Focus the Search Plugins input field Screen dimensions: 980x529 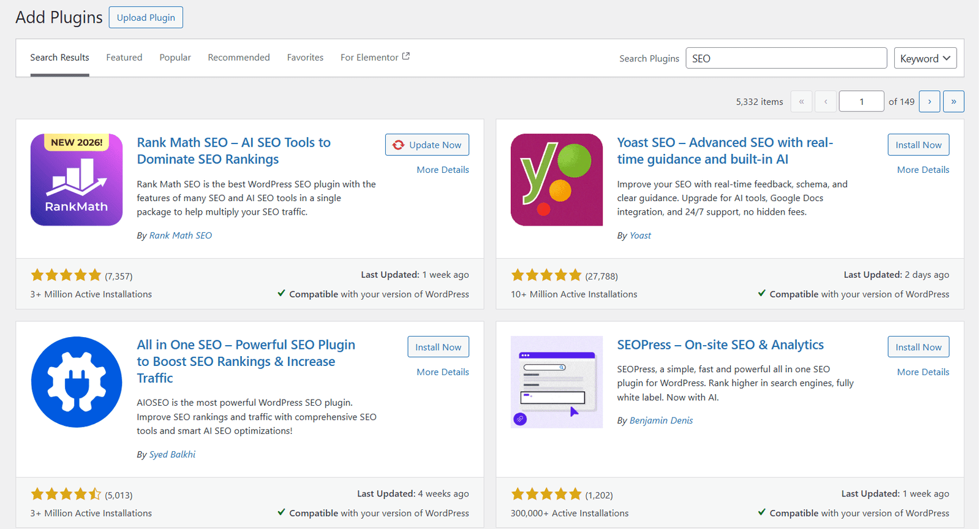point(786,58)
